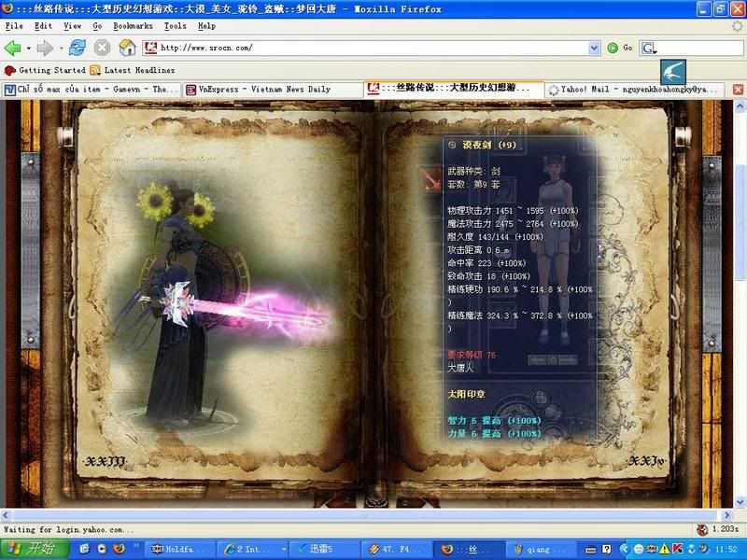747x560 pixels.
Task: Click the Gamevn tab favicon
Action: click(x=10, y=90)
